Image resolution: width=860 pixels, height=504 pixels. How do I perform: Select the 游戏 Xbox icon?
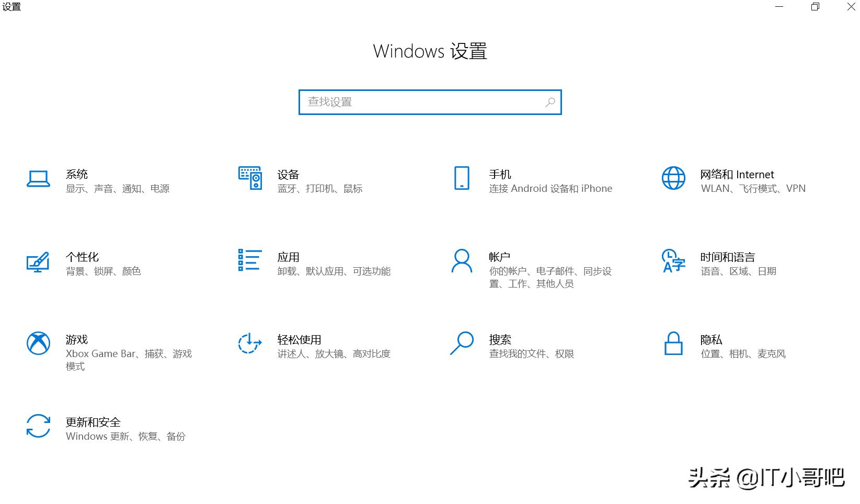(x=38, y=344)
